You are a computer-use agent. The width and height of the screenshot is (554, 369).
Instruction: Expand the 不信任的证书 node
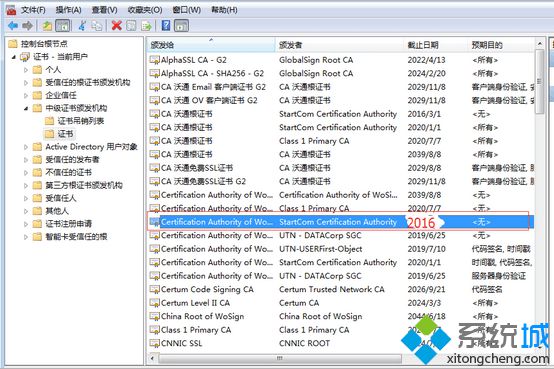point(26,172)
